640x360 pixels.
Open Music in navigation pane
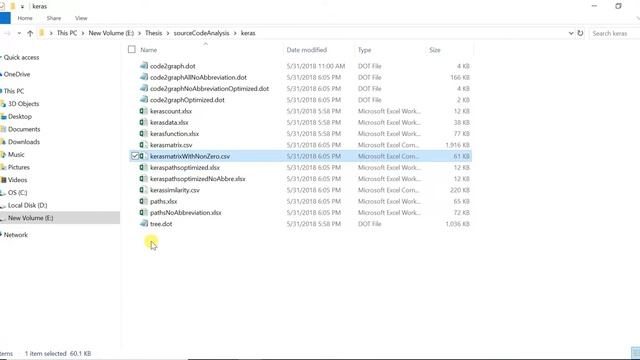(x=16, y=154)
